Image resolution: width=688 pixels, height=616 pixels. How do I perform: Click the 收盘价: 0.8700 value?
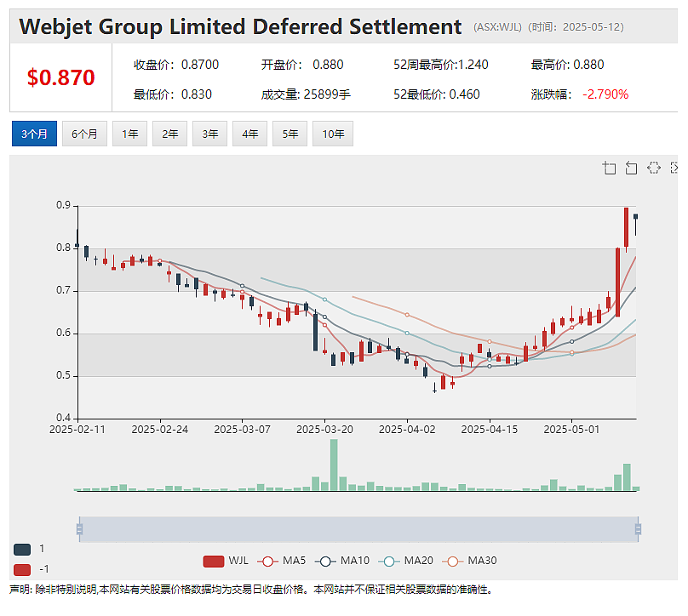pos(176,65)
